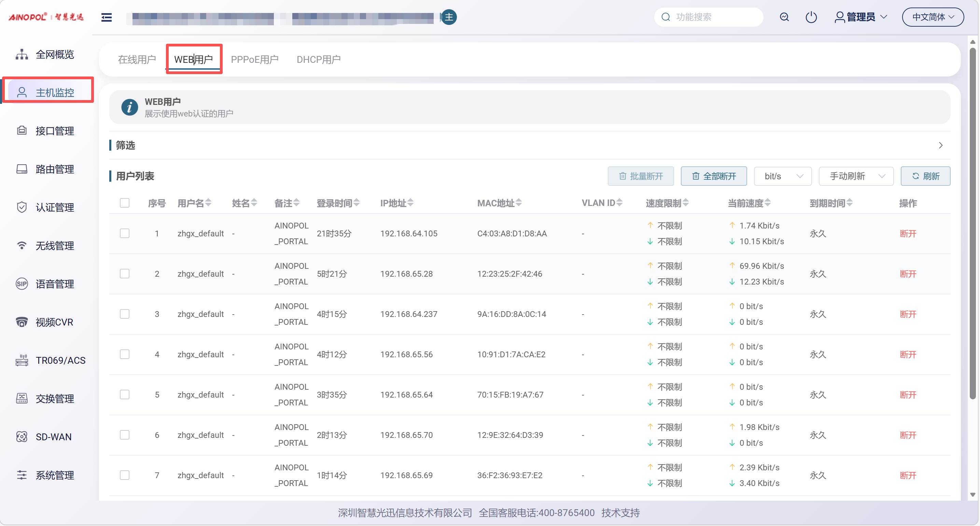Click the magnifier icon beside power button
980x526 pixels.
784,17
